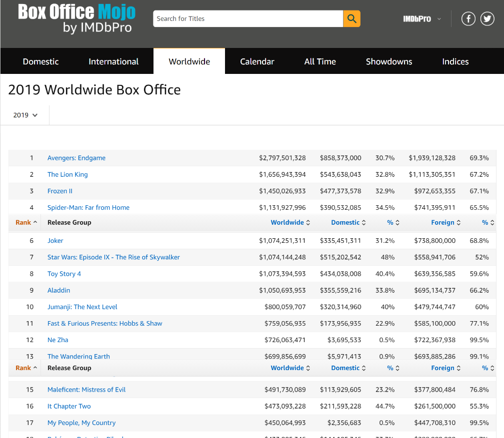Click Star Wars domestic "$515,202,542"
504x438 pixels.
(340, 257)
